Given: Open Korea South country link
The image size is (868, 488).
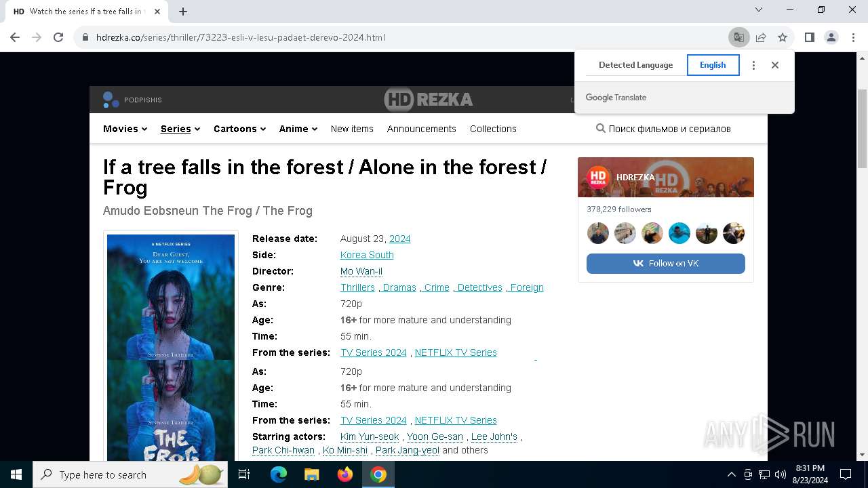Looking at the screenshot, I should click(x=367, y=255).
